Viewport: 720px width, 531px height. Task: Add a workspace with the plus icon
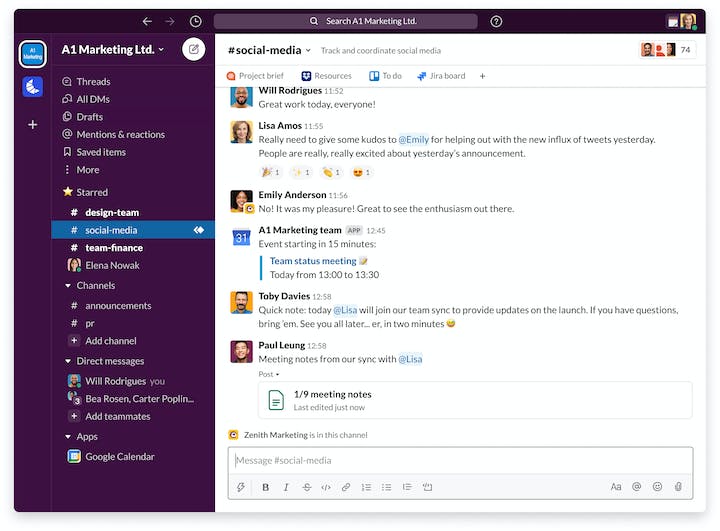[33, 124]
